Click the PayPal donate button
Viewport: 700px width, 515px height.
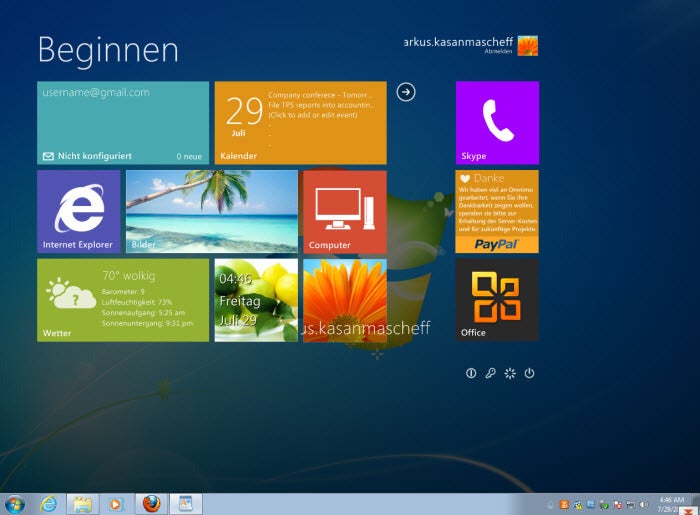(496, 243)
